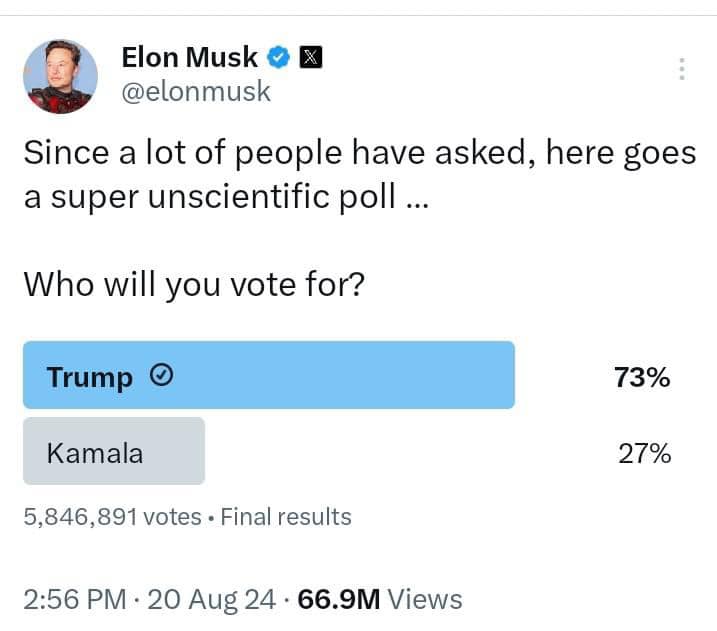Click the Elon Musk display name

pyautogui.click(x=189, y=57)
